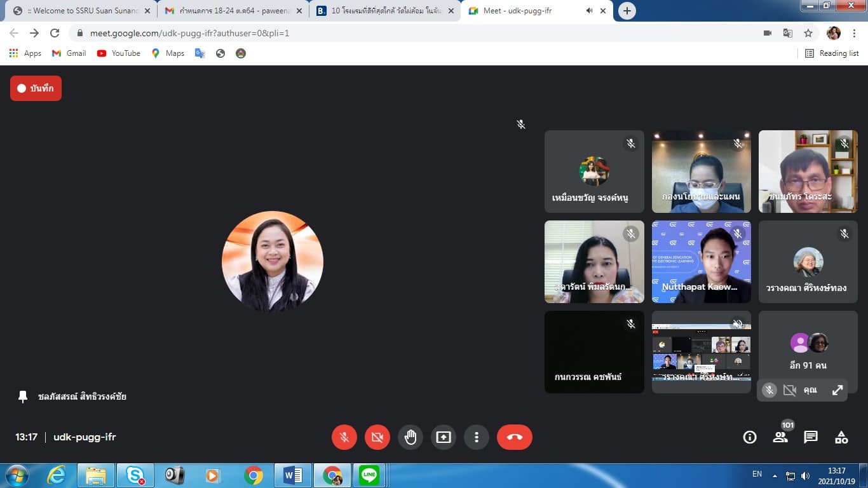
Task: Open the Windows system tray hidden icons arrow
Action: click(x=775, y=475)
